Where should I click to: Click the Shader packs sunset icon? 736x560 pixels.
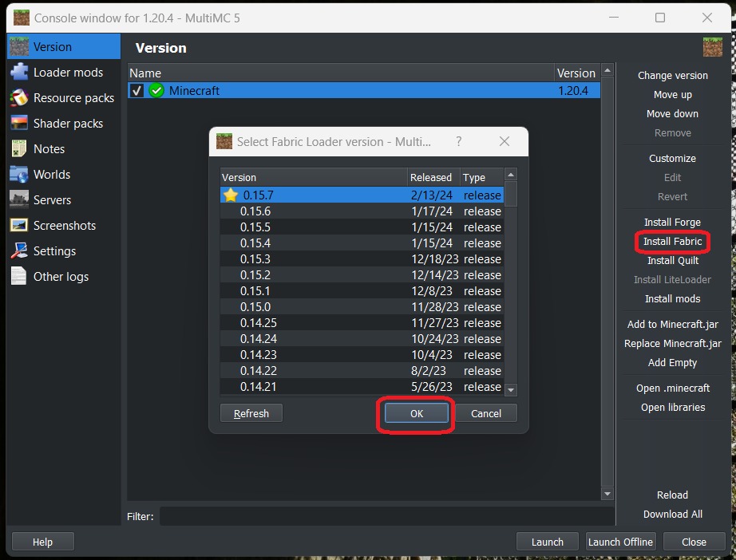pyautogui.click(x=19, y=123)
